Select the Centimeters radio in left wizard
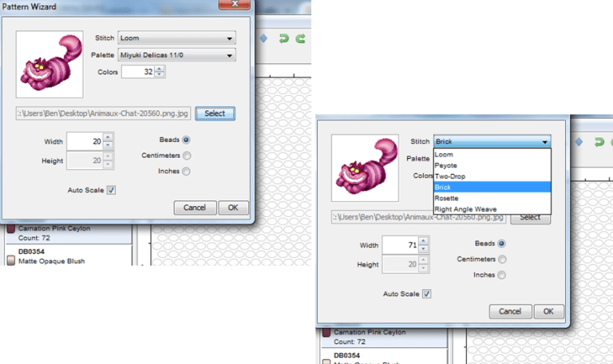This screenshot has height=364, width=613. click(187, 156)
